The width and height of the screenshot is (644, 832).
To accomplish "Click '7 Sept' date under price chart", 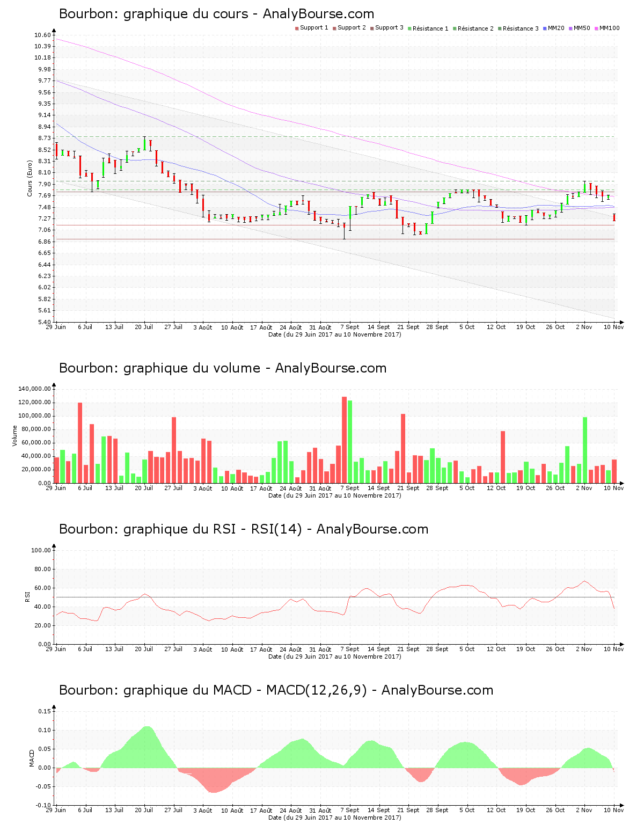I will [x=349, y=327].
